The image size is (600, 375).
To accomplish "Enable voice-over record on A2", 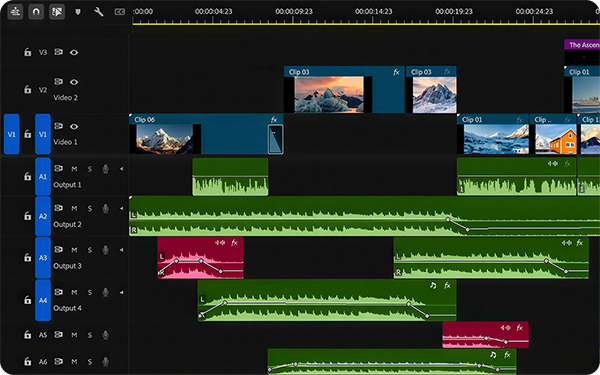I will point(105,209).
